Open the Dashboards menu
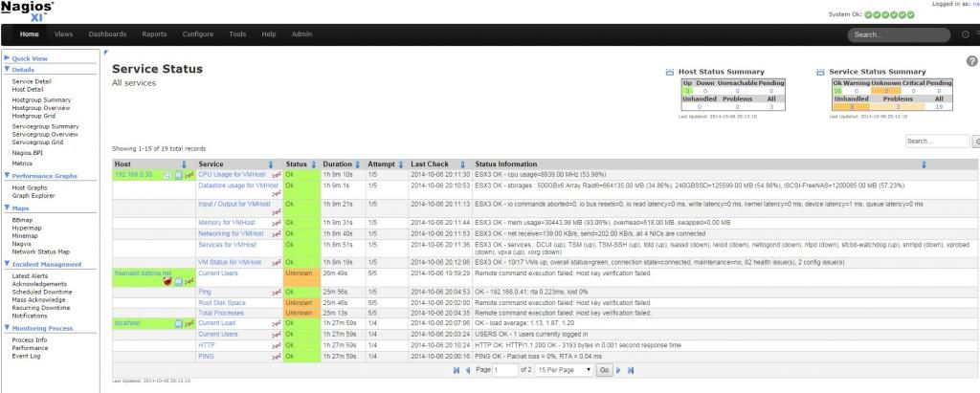Screen dimensions: 980x393 (x=107, y=33)
